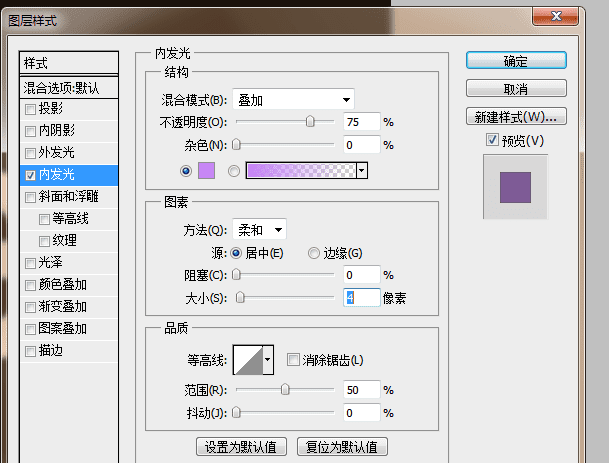Click the 阻塞 slider handle
Screen dimensions: 609x463
tap(236, 274)
